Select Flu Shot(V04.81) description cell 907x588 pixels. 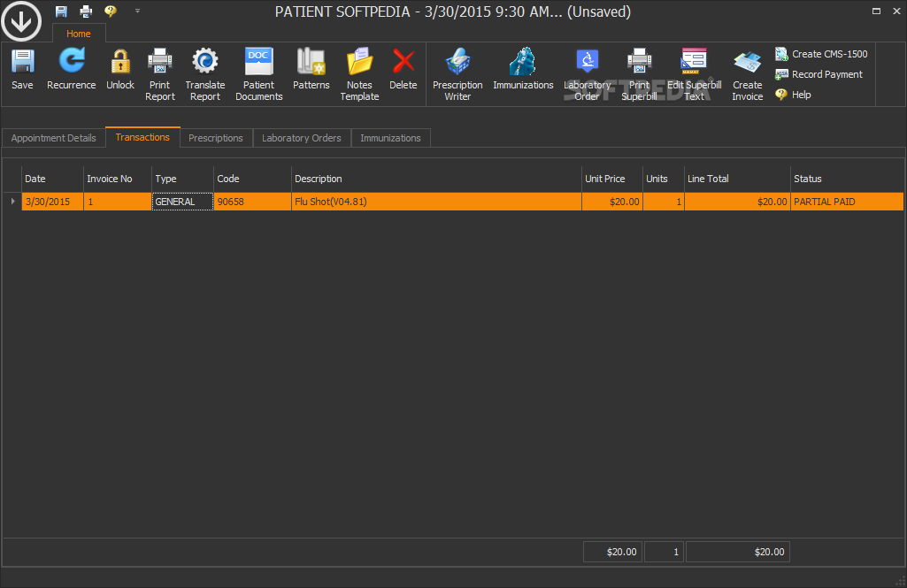(x=436, y=202)
